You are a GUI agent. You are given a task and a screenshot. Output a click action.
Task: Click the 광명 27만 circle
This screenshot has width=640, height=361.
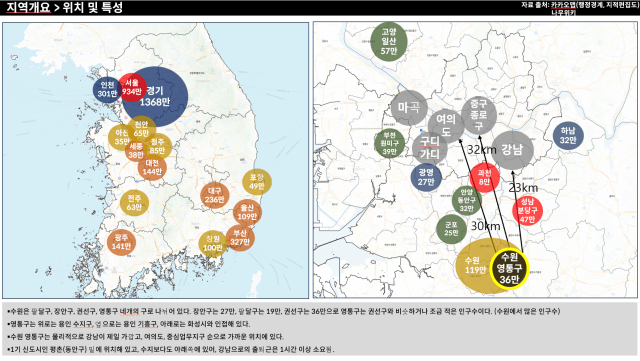(426, 177)
